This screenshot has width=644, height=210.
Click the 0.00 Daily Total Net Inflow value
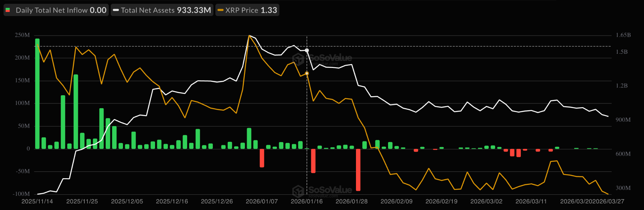pyautogui.click(x=98, y=10)
